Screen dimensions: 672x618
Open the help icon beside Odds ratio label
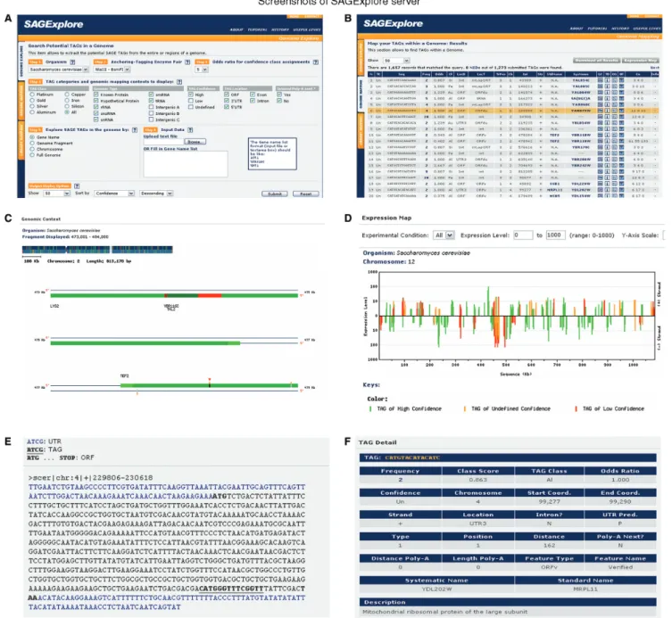(x=315, y=62)
